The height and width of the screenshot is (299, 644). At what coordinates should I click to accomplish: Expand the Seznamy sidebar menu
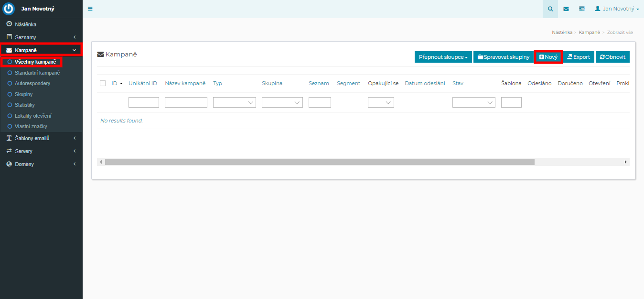(41, 37)
